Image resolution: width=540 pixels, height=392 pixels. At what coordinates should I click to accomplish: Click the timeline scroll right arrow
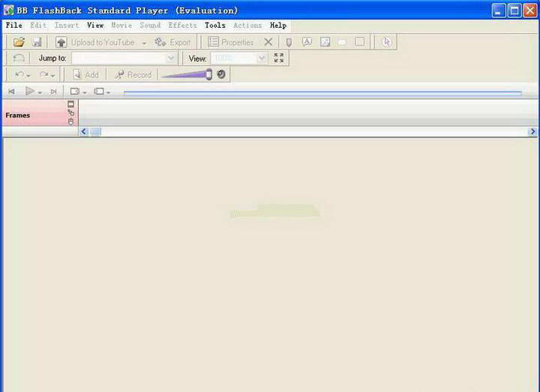point(532,131)
